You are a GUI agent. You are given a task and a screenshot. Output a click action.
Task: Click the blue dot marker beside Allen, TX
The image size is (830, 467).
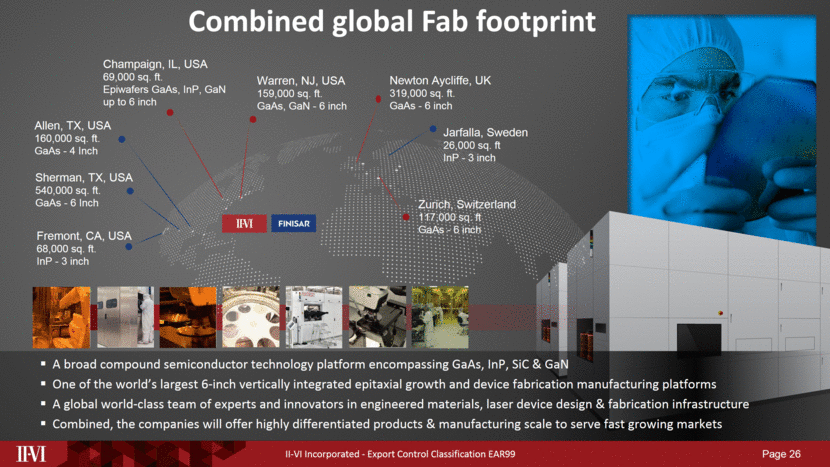pos(121,140)
